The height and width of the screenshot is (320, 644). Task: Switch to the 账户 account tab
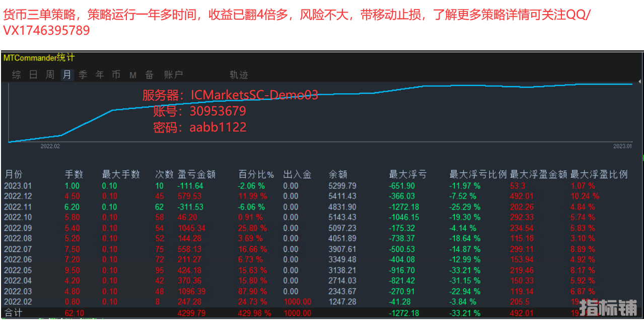click(173, 75)
